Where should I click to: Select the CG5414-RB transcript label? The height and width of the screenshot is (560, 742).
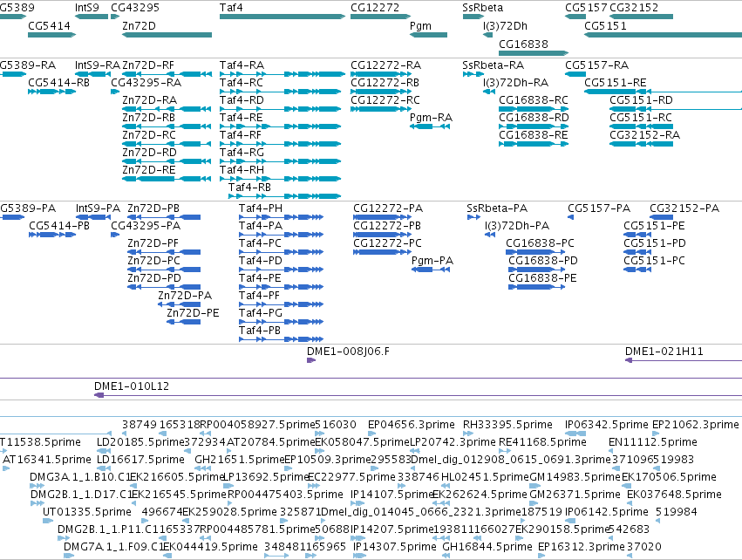[x=58, y=83]
